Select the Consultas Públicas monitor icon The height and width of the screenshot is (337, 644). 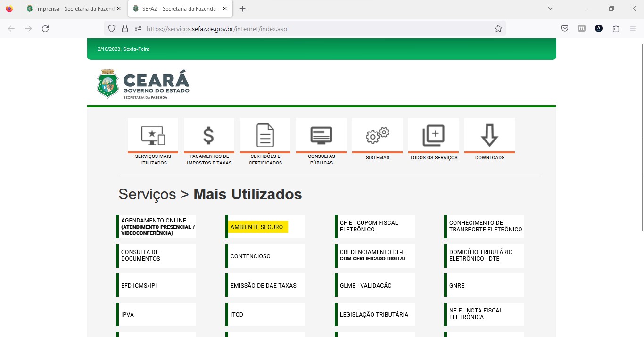(321, 136)
